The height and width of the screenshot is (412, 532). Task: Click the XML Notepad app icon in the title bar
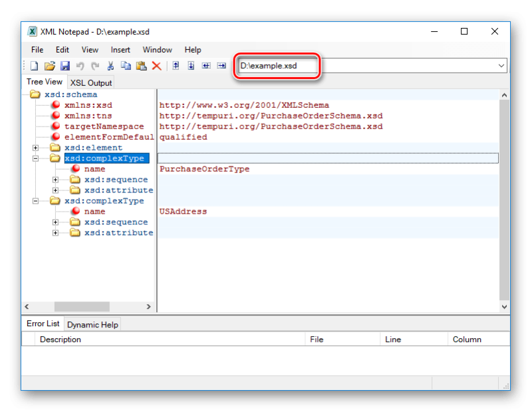pyautogui.click(x=32, y=31)
